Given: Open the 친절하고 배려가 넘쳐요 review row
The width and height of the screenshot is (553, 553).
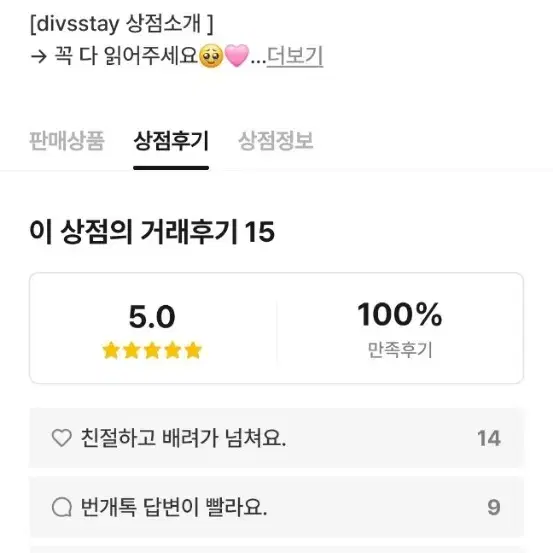Looking at the screenshot, I should 276,438.
